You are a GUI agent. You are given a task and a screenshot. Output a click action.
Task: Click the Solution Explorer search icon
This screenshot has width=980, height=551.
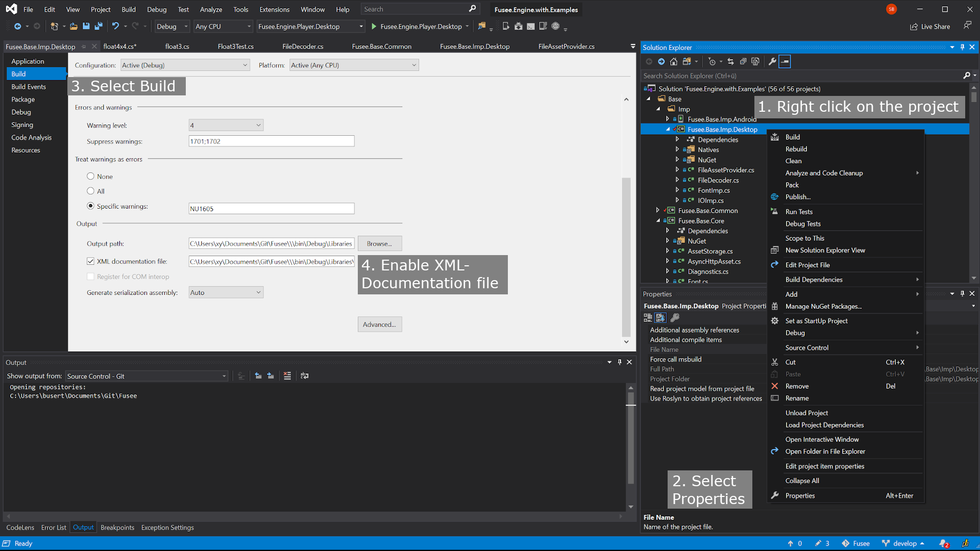point(967,76)
